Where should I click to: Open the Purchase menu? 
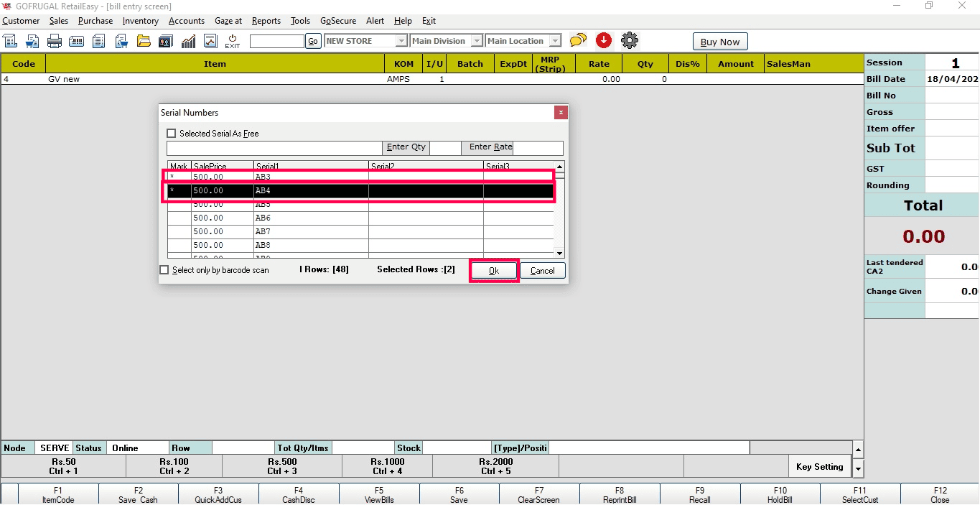click(95, 21)
